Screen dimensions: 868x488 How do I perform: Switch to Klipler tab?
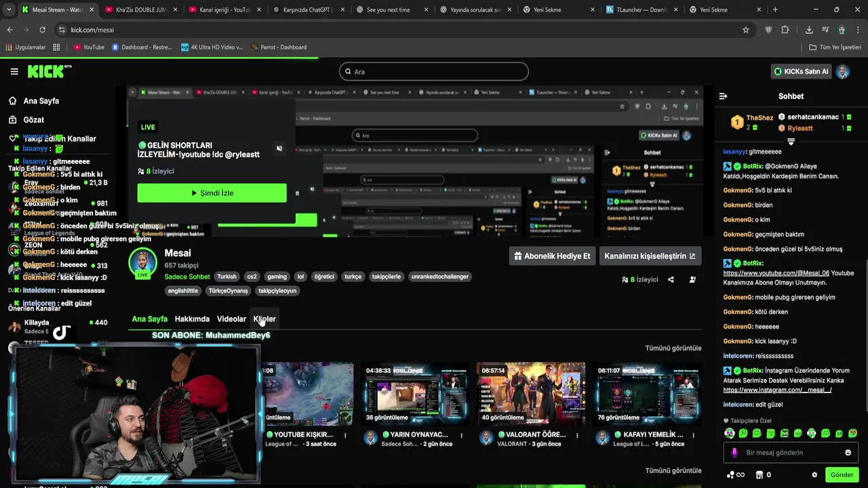click(x=264, y=319)
